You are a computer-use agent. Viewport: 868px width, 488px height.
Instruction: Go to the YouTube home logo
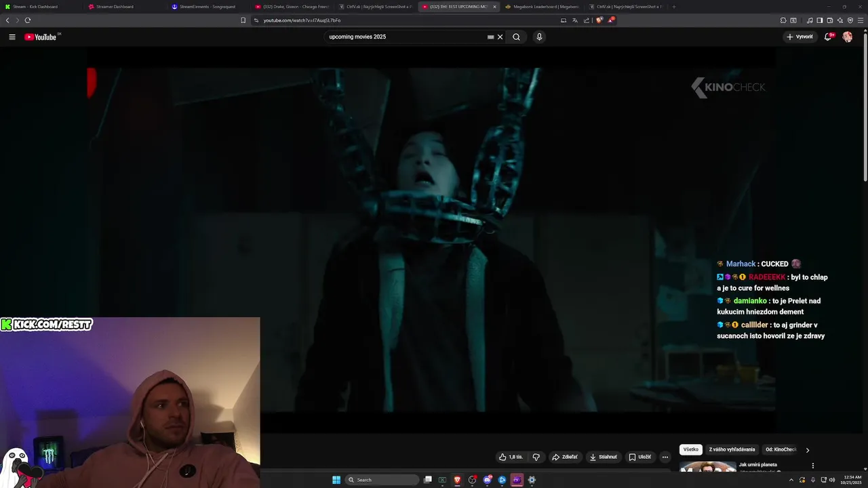coord(41,37)
